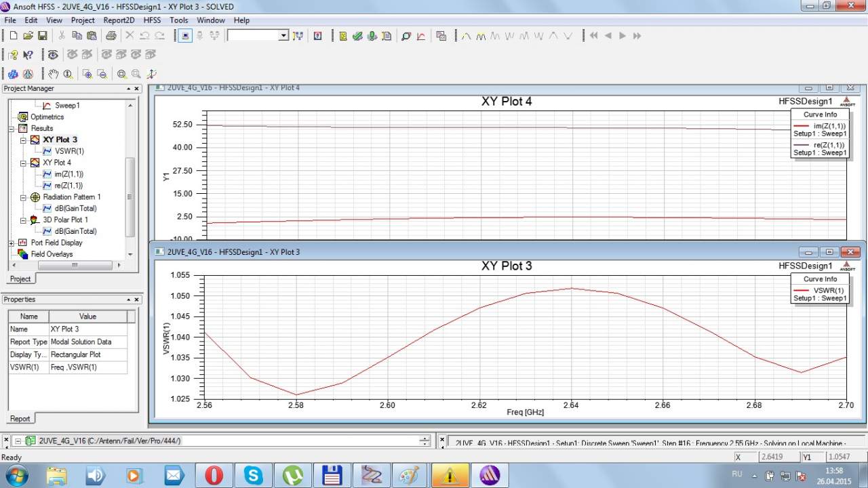
Task: Click the Save icon in toolbar
Action: point(42,36)
